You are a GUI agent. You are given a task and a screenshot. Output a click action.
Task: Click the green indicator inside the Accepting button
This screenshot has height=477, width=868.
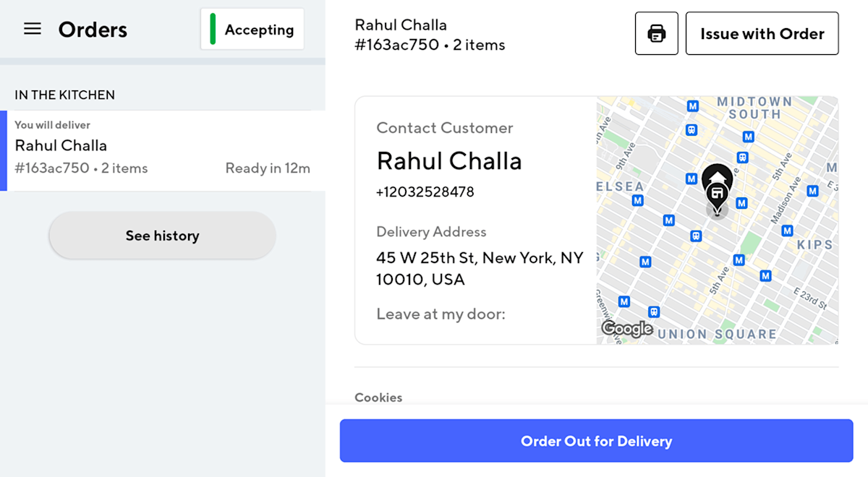pyautogui.click(x=211, y=29)
